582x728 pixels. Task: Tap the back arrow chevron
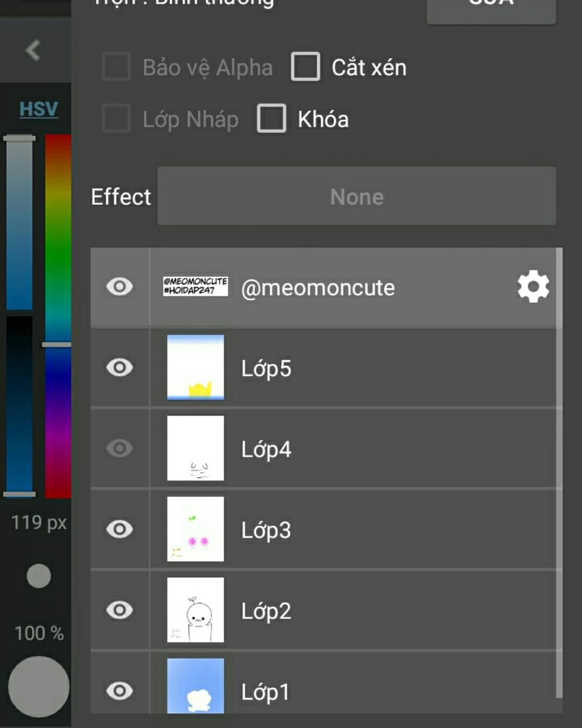(x=33, y=50)
